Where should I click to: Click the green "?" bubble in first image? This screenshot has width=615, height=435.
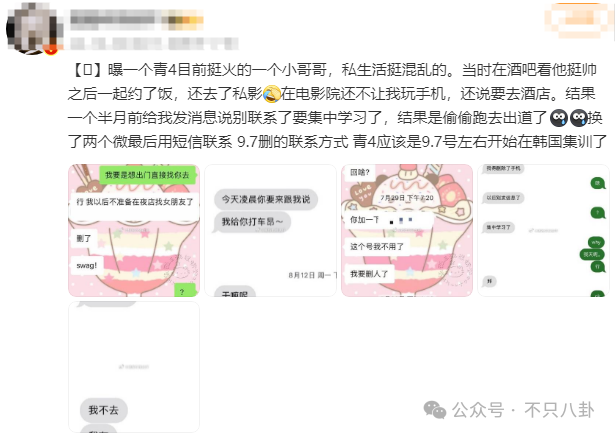pos(185,290)
